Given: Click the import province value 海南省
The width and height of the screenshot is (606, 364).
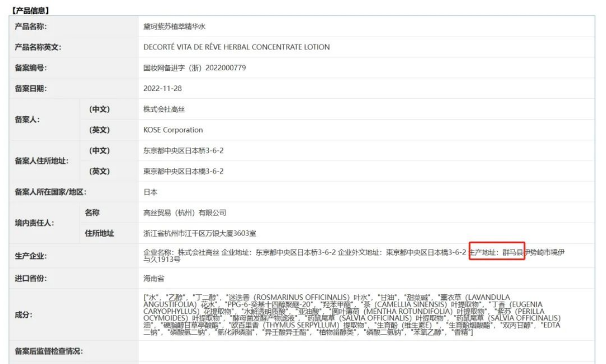Looking at the screenshot, I should tap(154, 278).
